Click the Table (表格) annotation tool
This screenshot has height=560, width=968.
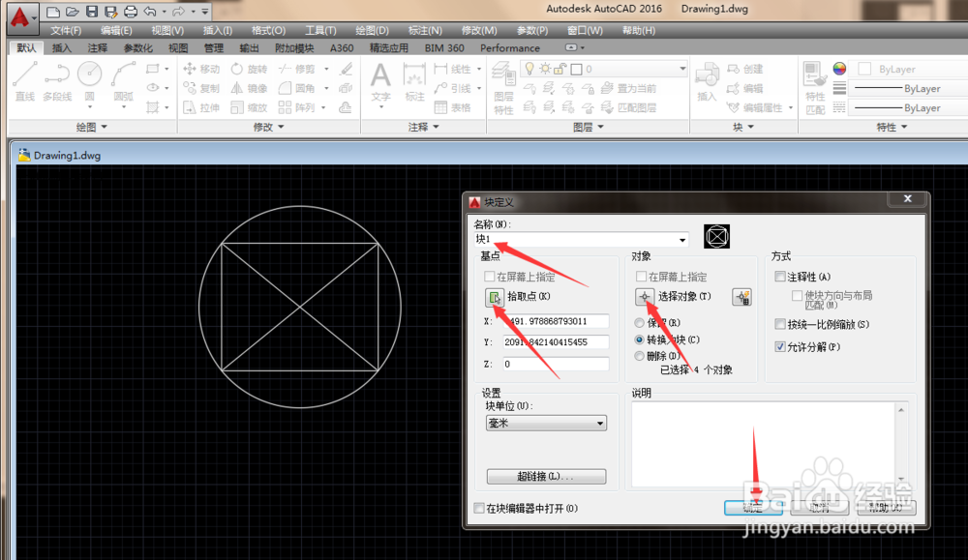click(452, 107)
